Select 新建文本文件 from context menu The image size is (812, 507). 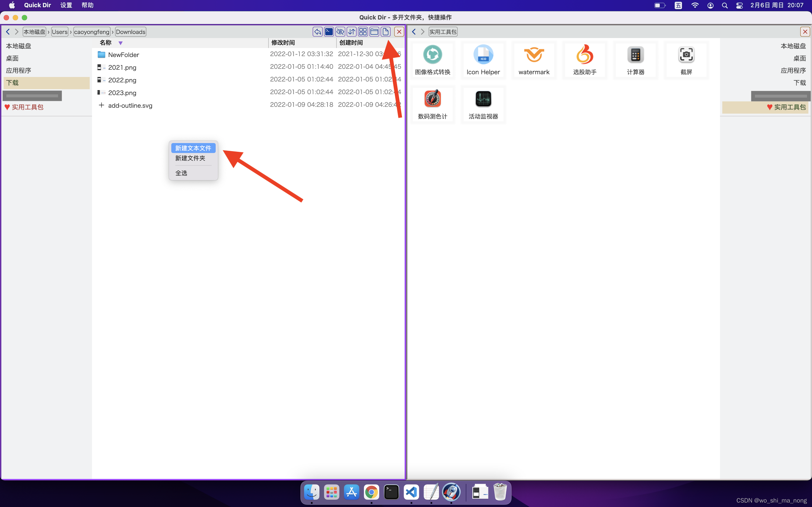coord(193,148)
